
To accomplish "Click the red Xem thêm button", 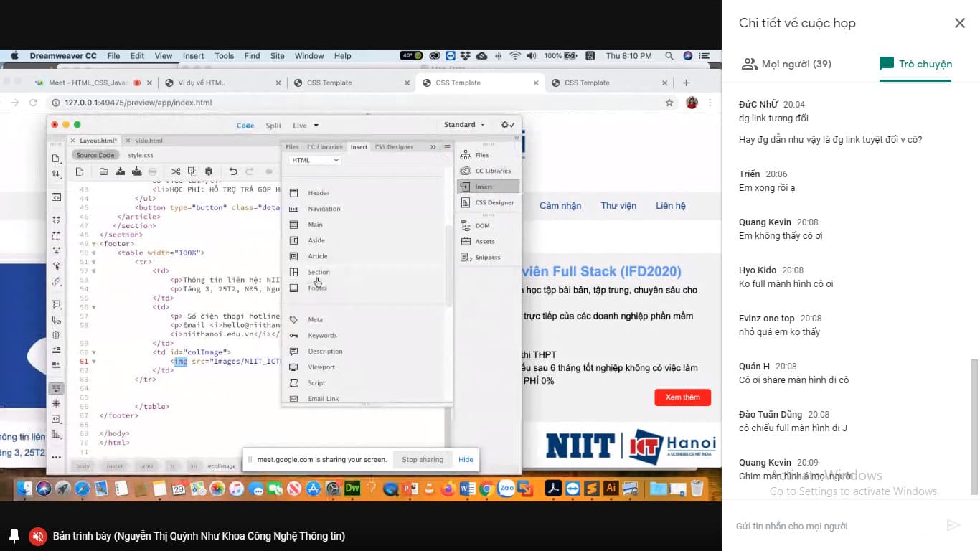I will pos(682,397).
